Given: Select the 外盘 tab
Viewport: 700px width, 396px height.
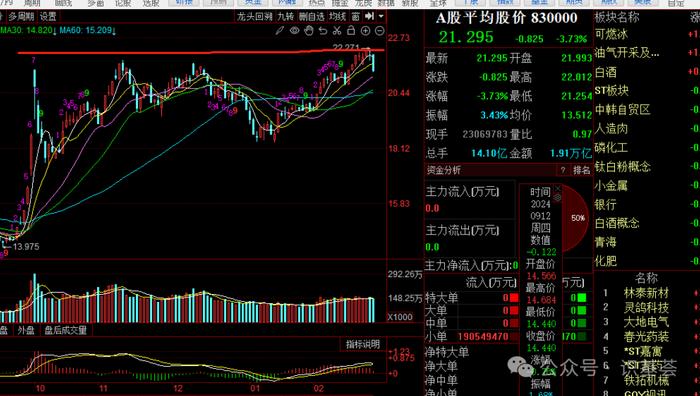Looking at the screenshot, I should pos(26,330).
